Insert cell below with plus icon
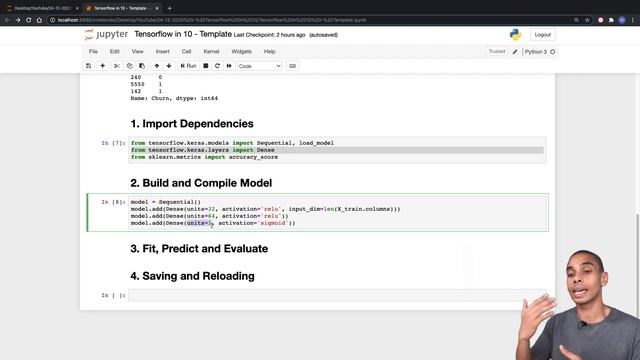This screenshot has height=360, width=640. tap(102, 66)
